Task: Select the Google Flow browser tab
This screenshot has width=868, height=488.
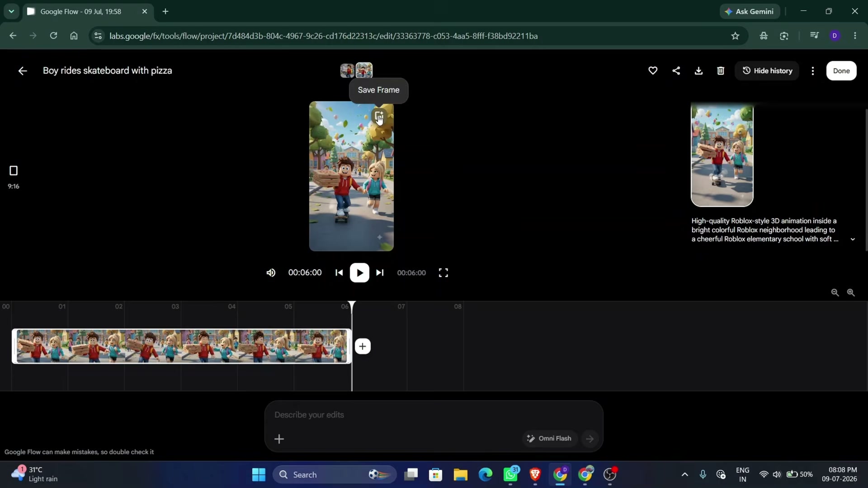Action: pyautogui.click(x=89, y=12)
